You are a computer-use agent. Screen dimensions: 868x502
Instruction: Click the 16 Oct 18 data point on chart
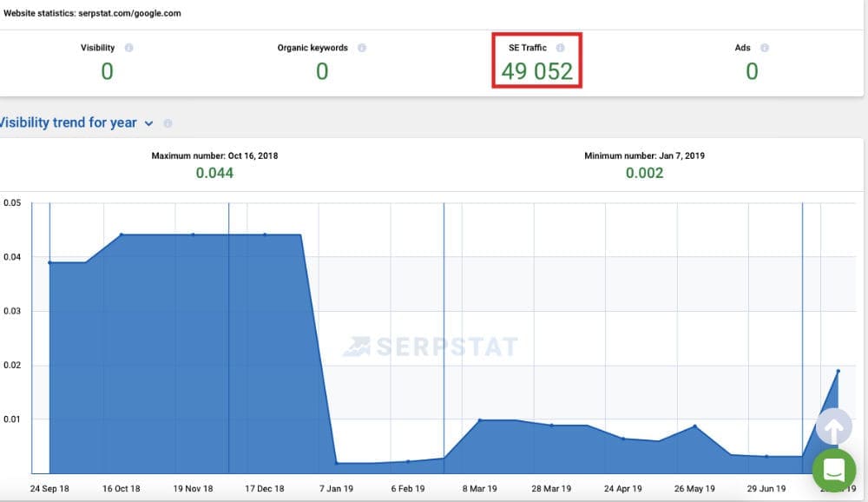click(x=122, y=234)
